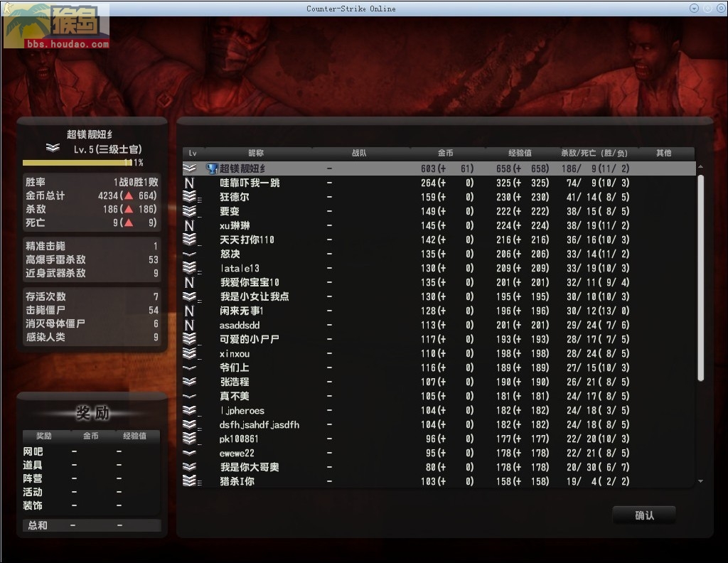Select the player name latale13
728x563 pixels.
click(240, 268)
